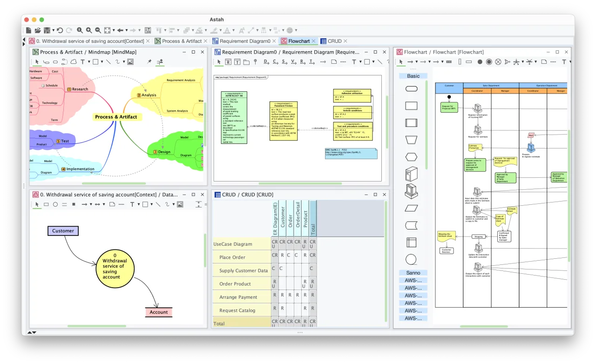596x364 pixels.
Task: Select the Requirement tool in Requirement Diagram toolbar
Action: (x=228, y=61)
